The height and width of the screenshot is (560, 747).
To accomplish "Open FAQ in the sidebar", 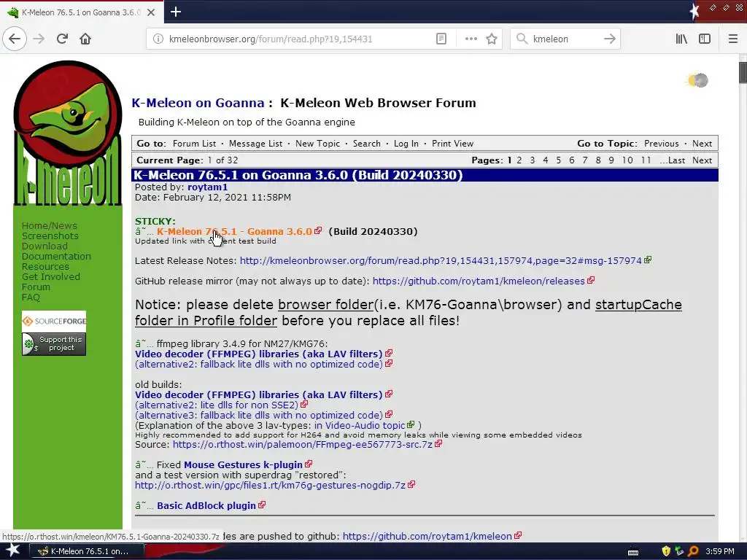I will point(31,297).
